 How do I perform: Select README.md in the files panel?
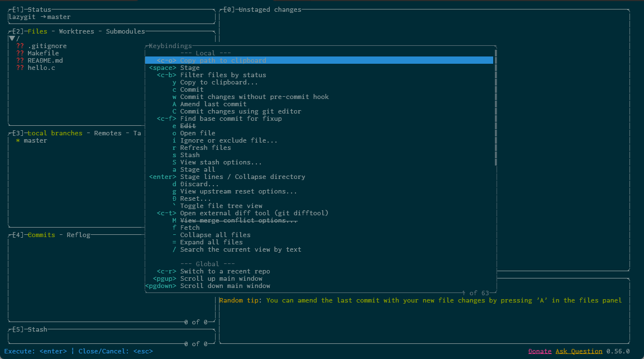45,60
